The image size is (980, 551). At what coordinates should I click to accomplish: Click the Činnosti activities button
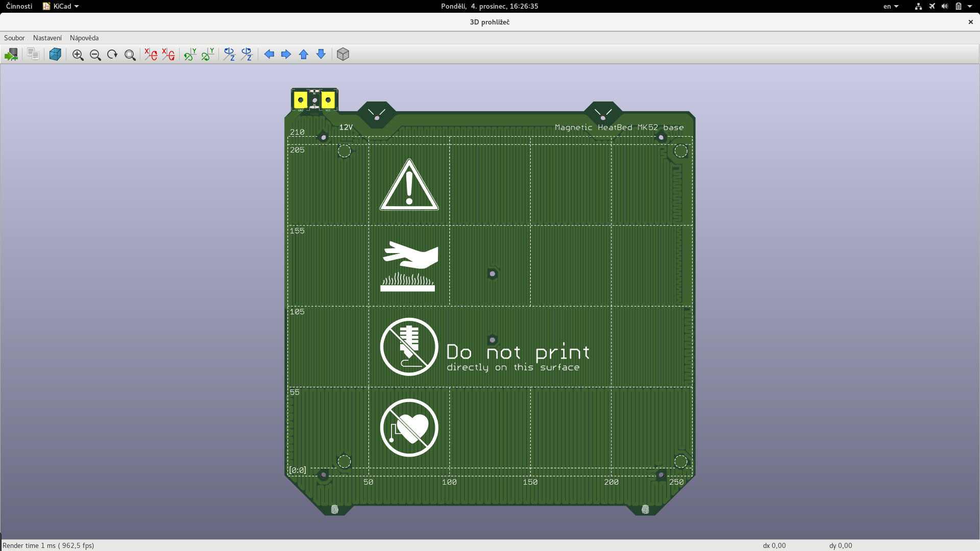point(19,6)
